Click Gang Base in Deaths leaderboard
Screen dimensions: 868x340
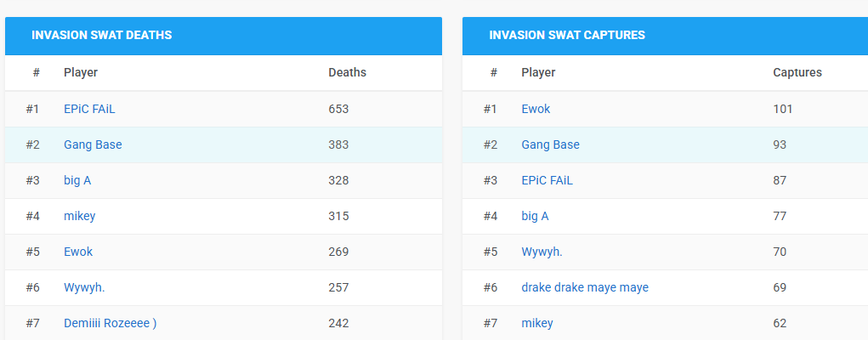[93, 144]
